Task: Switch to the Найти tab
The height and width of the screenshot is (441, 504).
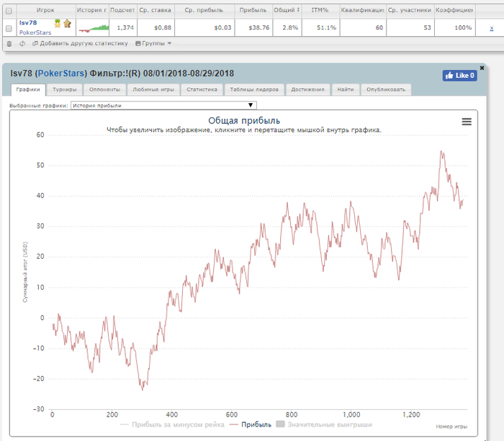Action: click(x=346, y=89)
